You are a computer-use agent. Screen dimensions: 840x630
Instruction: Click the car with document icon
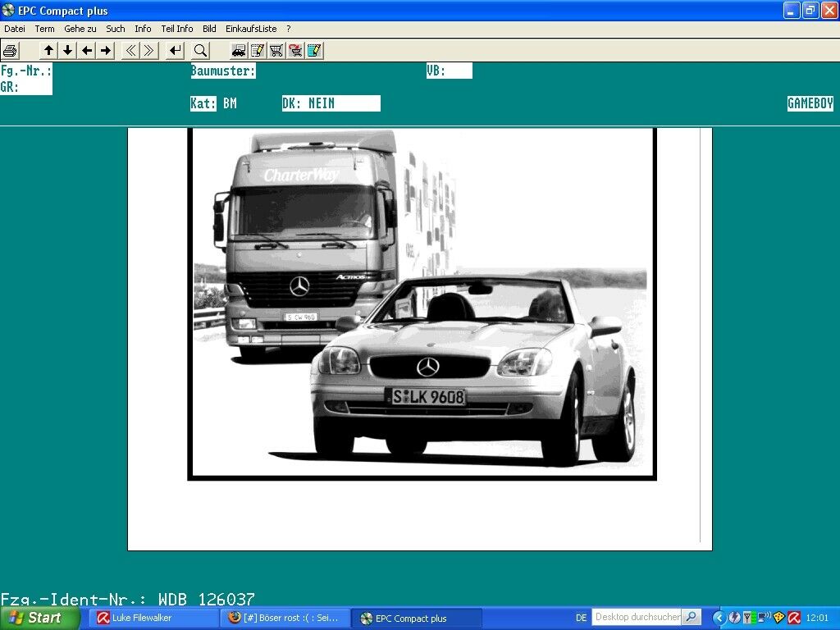(x=239, y=51)
